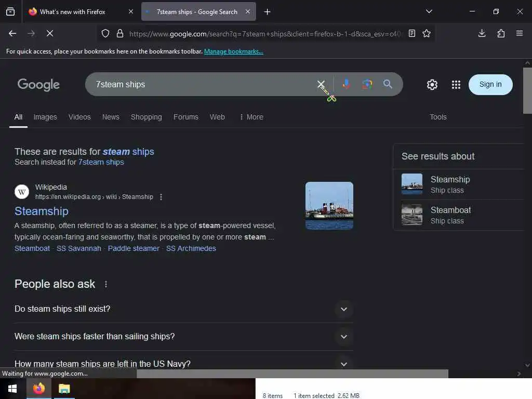Search by image with the Google Lens icon
This screenshot has height=399, width=532.
coord(367,84)
